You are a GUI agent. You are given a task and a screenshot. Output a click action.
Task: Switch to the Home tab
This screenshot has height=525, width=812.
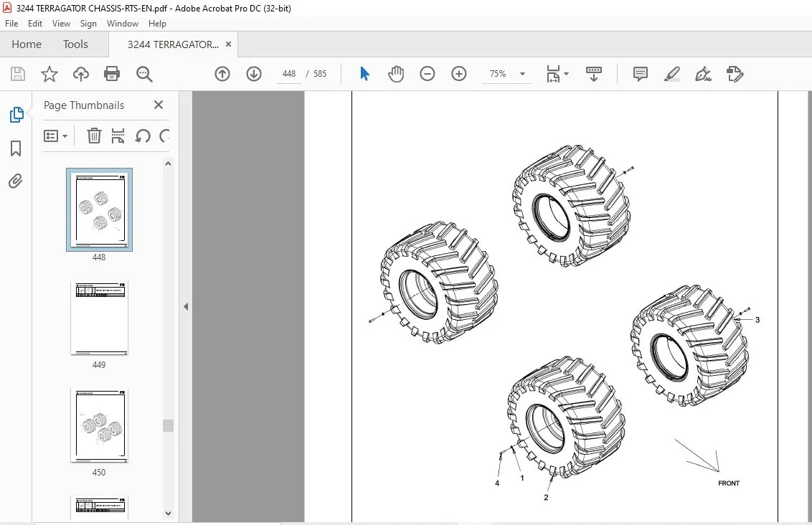point(27,44)
